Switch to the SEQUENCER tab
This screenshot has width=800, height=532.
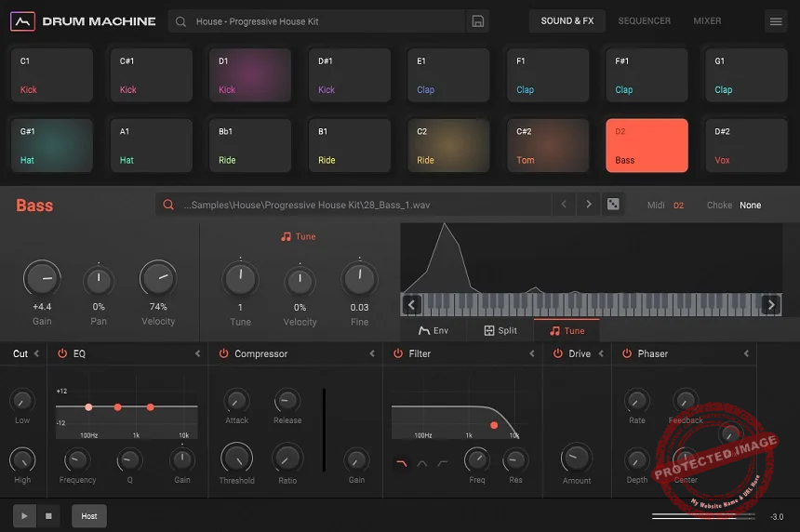click(644, 20)
